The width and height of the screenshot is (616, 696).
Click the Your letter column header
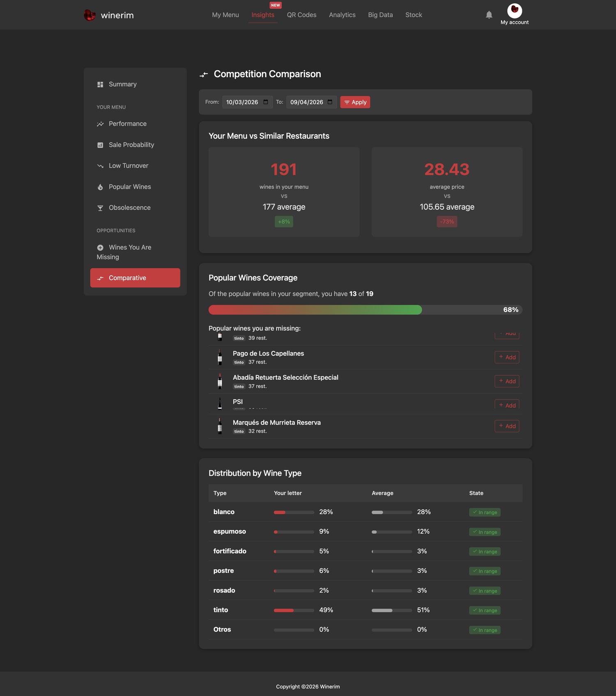[287, 493]
